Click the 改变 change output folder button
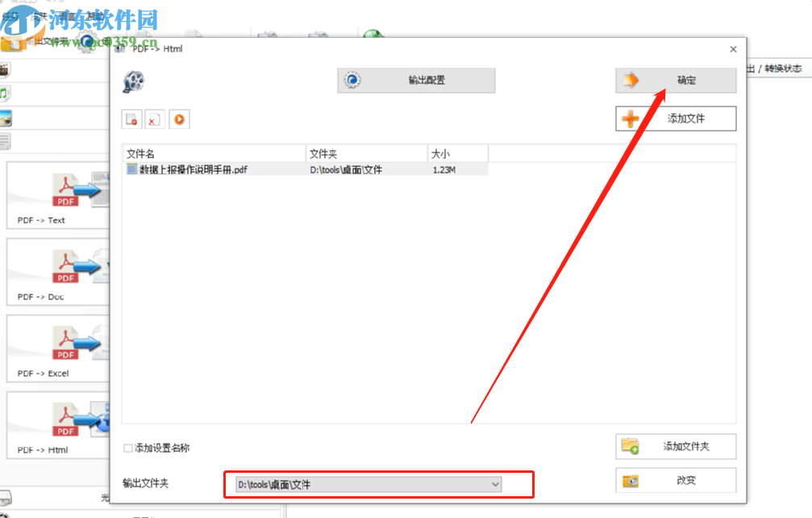 (x=676, y=480)
